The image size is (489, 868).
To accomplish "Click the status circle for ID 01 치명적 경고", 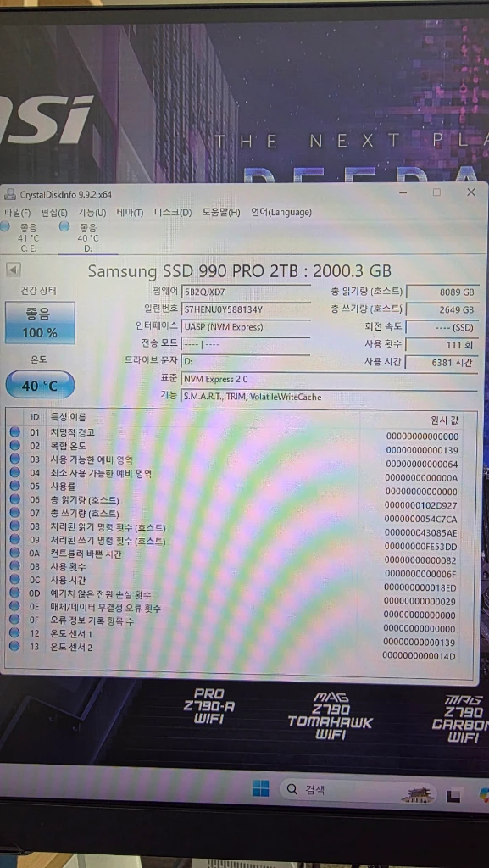I will pyautogui.click(x=14, y=431).
